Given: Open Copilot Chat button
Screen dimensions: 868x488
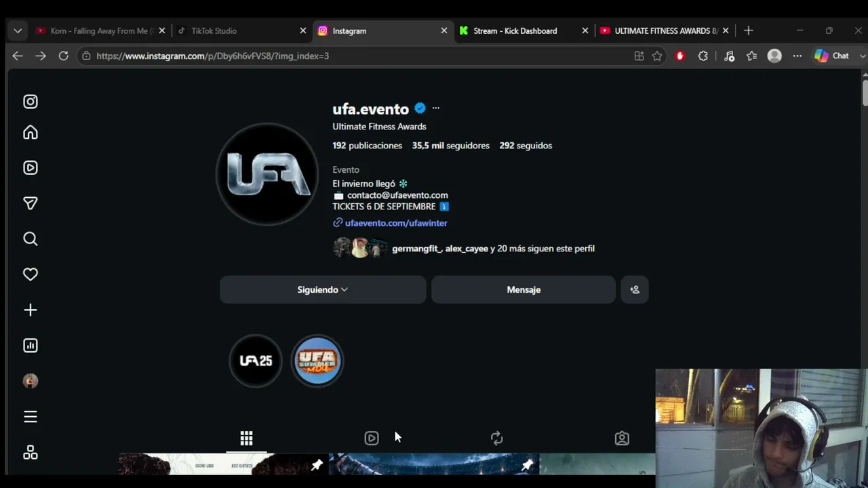Looking at the screenshot, I should [x=832, y=56].
